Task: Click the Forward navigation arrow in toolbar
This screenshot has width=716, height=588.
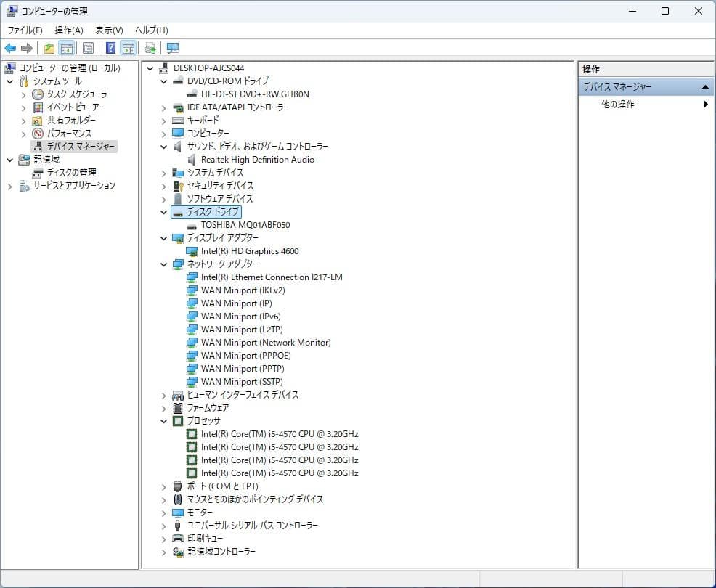Action: (28, 48)
